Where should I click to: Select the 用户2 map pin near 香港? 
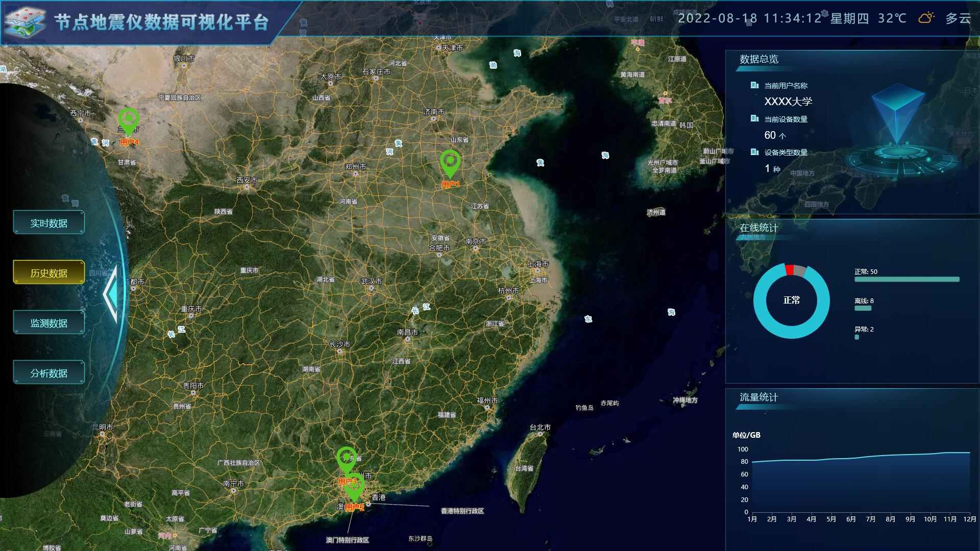(354, 488)
